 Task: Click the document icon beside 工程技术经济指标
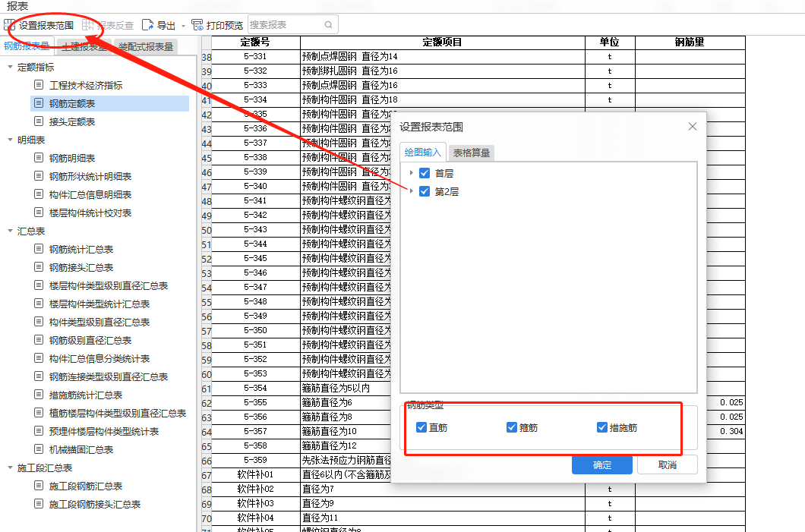tap(39, 85)
